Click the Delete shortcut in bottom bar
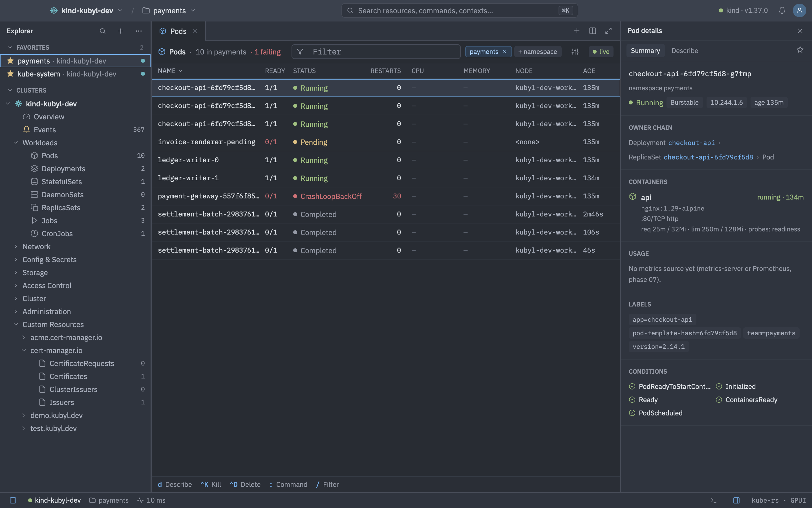 pos(245,485)
